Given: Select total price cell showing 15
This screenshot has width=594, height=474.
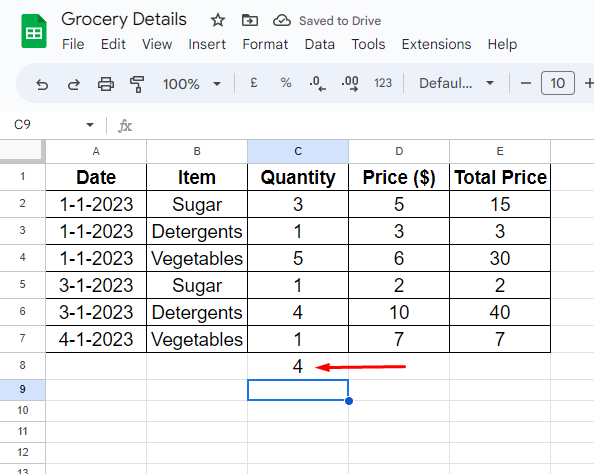Looking at the screenshot, I should click(x=500, y=204).
